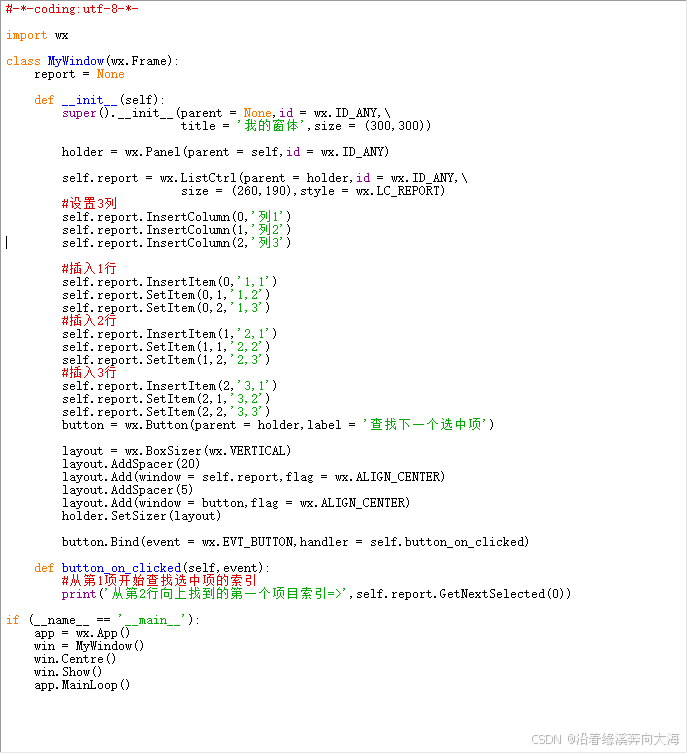This screenshot has height=753, width=687.
Task: Click the "if (__name__ == '__main__'):" line
Action: coord(103,619)
